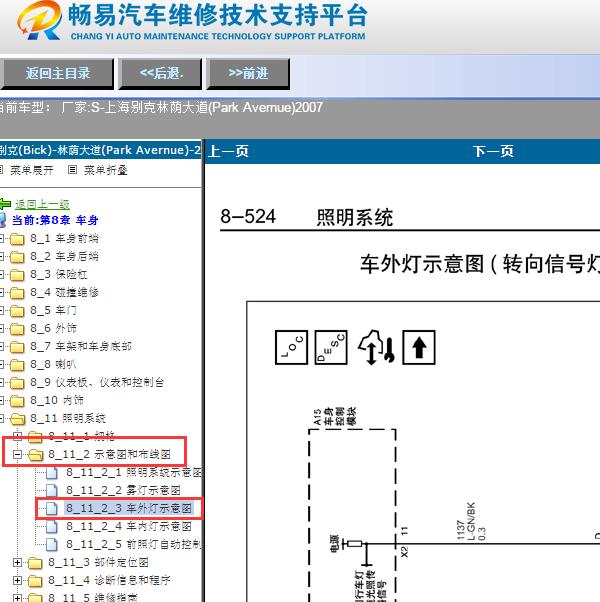Open 8_11_2_4 车内灯示意图 document
Image resolution: width=600 pixels, height=602 pixels.
pyautogui.click(x=129, y=526)
